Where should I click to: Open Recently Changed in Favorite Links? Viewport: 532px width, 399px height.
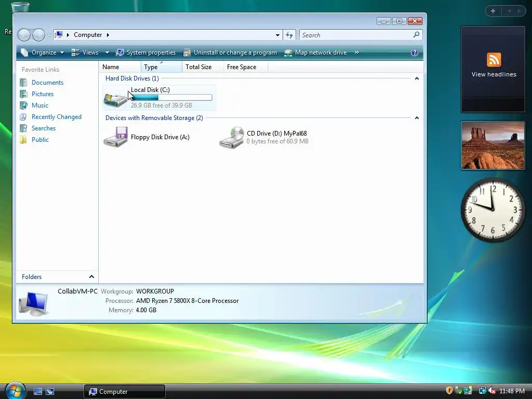[x=56, y=117]
